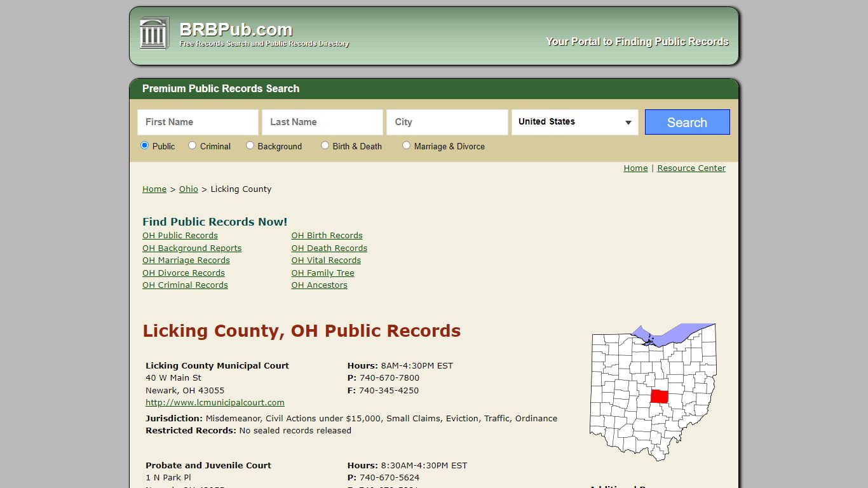This screenshot has width=868, height=488.
Task: Click the blue Search button
Action: tap(687, 122)
